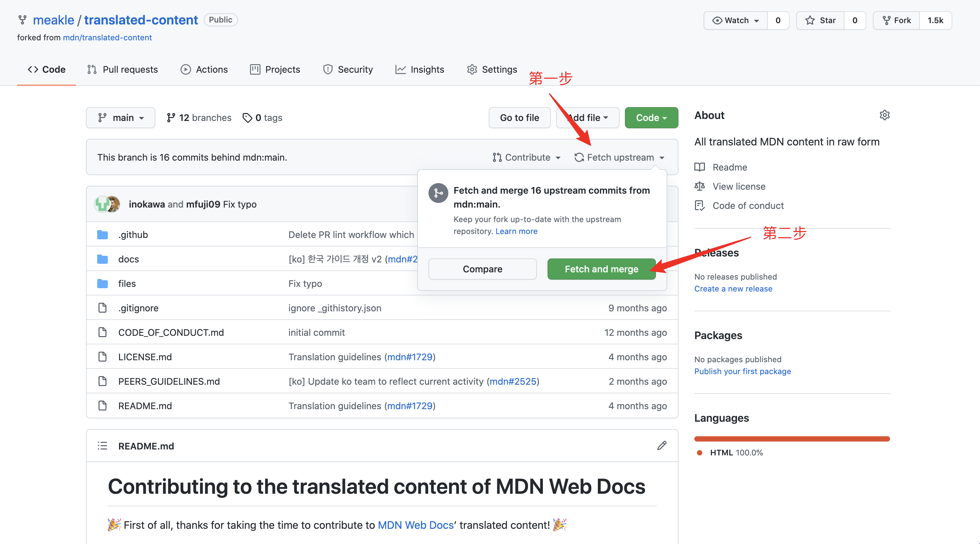Click the commit author avatars
The image size is (980, 544).
(107, 204)
